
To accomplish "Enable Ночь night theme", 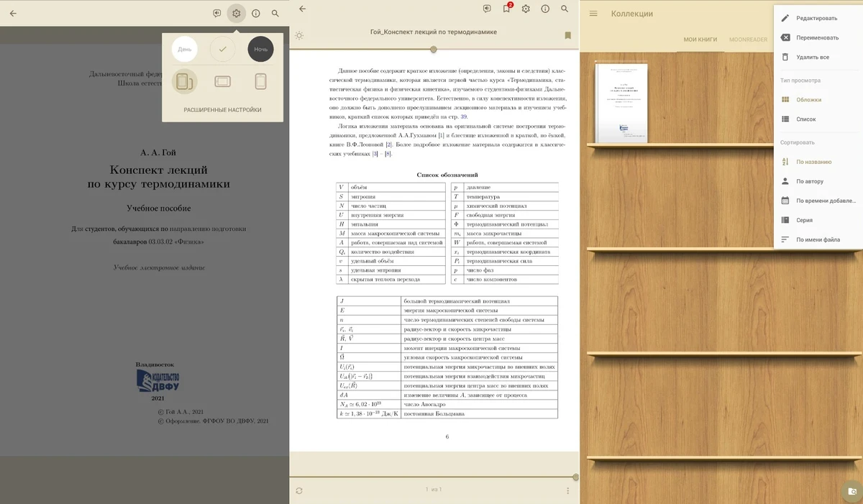I will pos(260,49).
